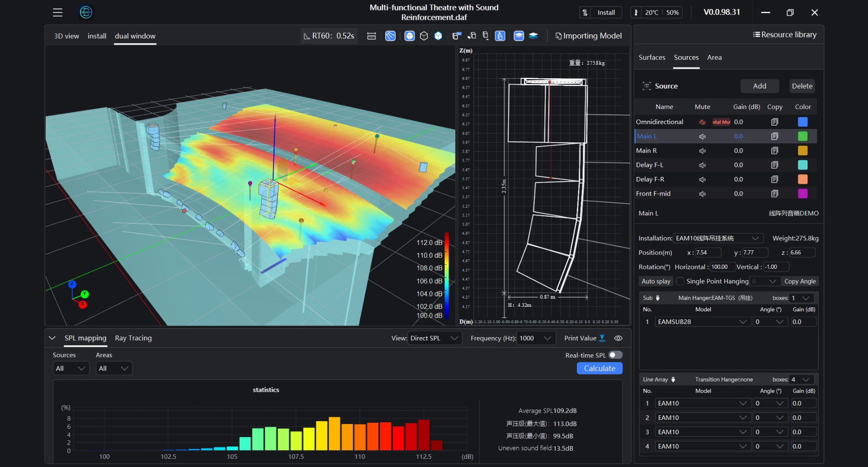The width and height of the screenshot is (868, 467).
Task: Open the hamburger main menu
Action: pos(57,13)
